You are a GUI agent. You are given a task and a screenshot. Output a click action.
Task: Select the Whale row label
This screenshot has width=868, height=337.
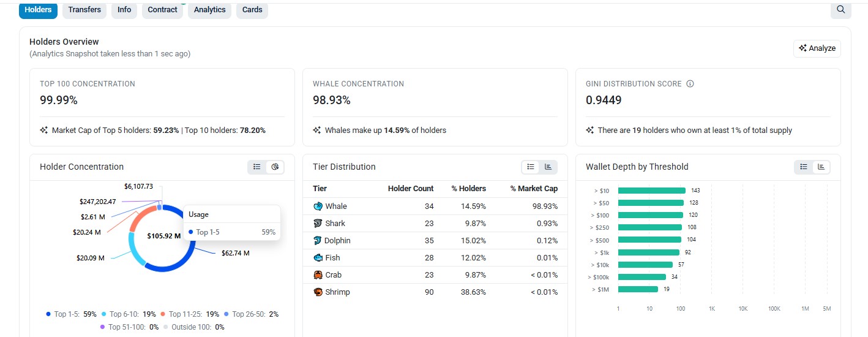point(336,206)
